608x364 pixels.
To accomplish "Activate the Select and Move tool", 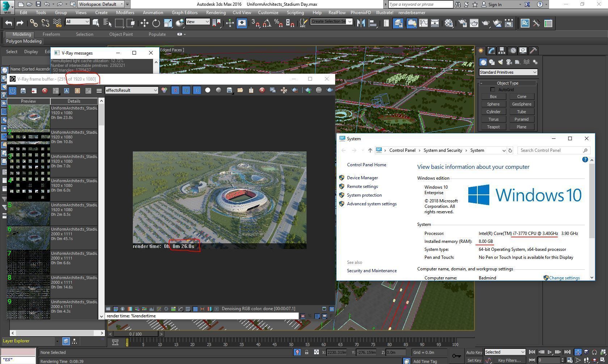I will 144,23.
